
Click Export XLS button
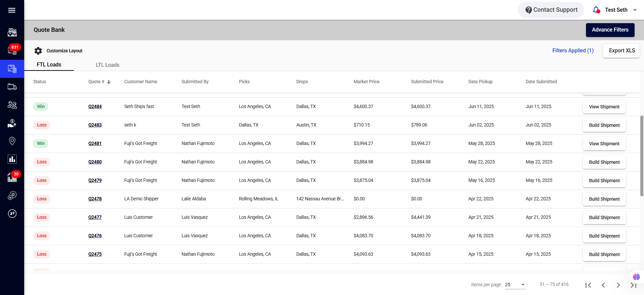coord(622,51)
